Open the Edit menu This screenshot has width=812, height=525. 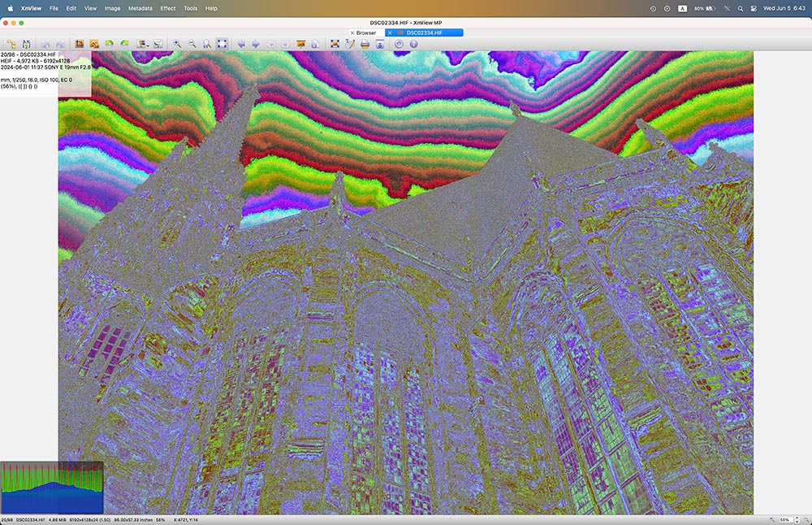coord(71,8)
